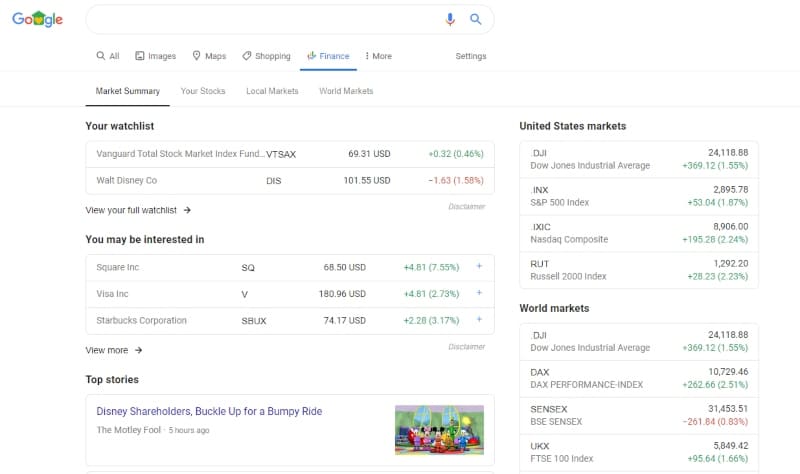This screenshot has width=800, height=474.
Task: Go to the Local Markets tab
Action: (272, 91)
